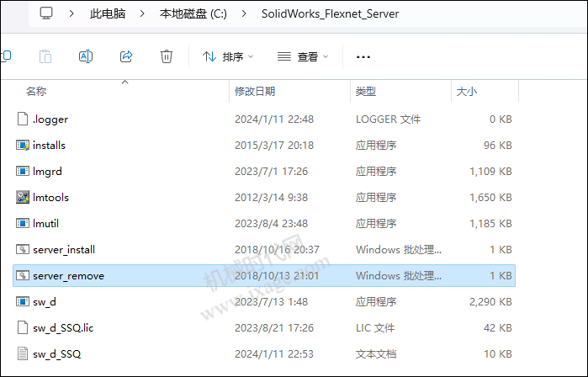
Task: Select the server_install file name
Action: (64, 250)
